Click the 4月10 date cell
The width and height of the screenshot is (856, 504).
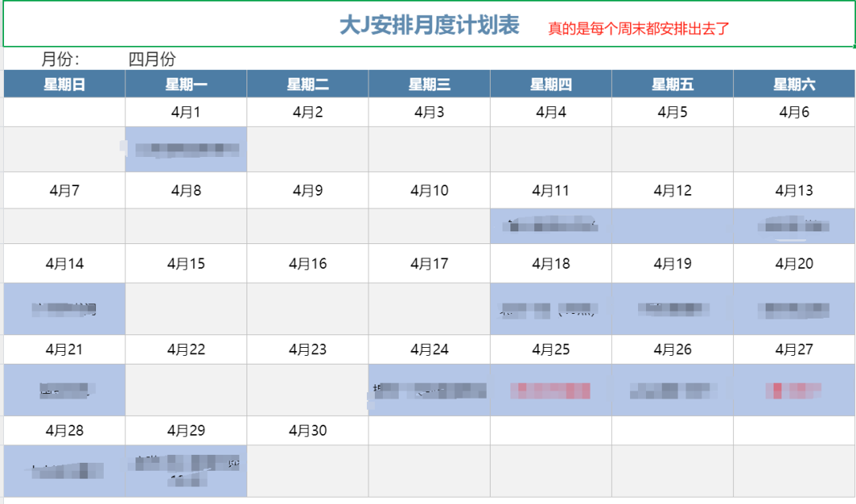pyautogui.click(x=430, y=190)
